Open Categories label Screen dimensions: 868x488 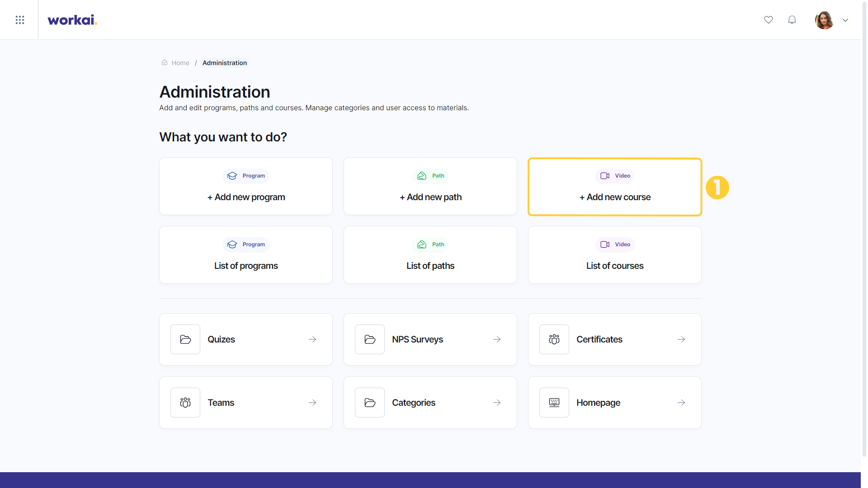(x=414, y=403)
